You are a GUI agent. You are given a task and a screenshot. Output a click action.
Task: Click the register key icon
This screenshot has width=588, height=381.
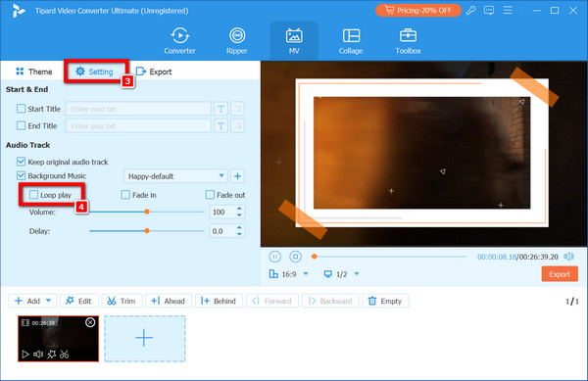coord(470,11)
